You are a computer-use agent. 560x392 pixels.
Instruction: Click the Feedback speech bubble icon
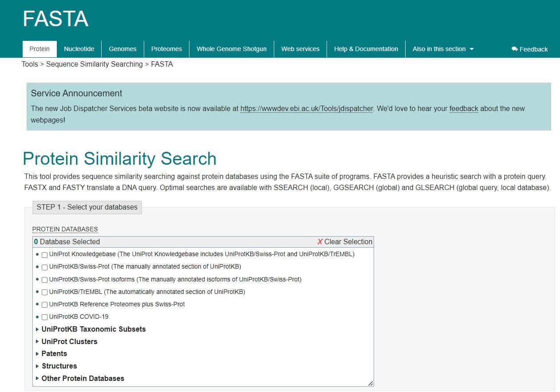click(514, 49)
